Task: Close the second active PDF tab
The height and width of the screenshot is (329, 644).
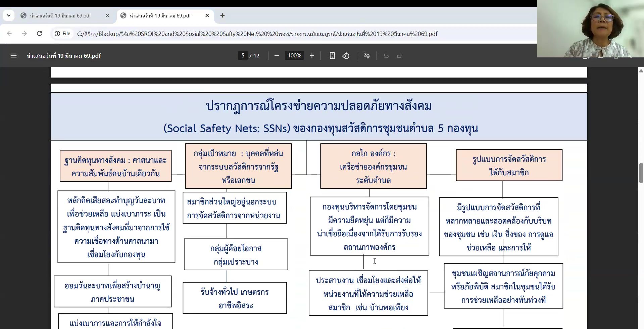Action: point(207,15)
